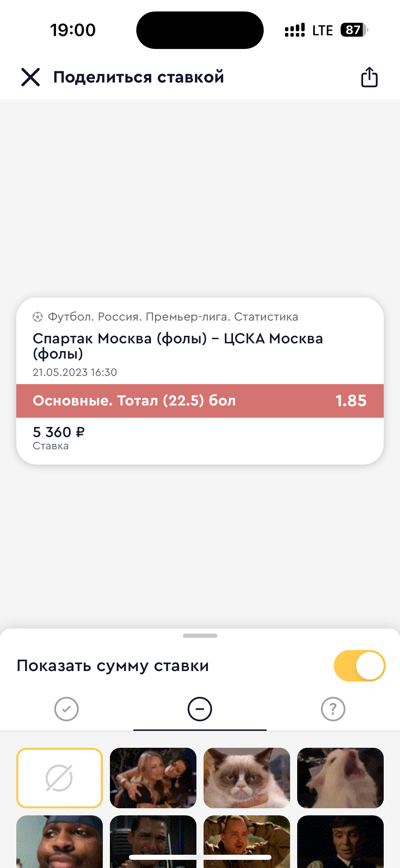Tap the share export icon

click(x=369, y=77)
